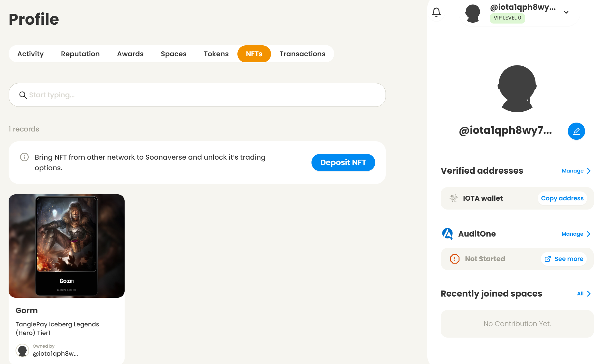This screenshot has height=364, width=600.
Task: Click the search magnifier icon
Action: 23,95
